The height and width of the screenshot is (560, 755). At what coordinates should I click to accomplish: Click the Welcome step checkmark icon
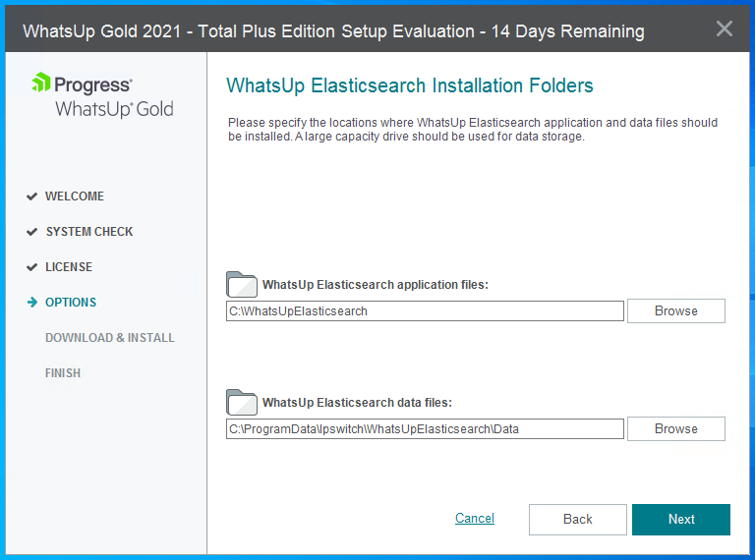31,196
